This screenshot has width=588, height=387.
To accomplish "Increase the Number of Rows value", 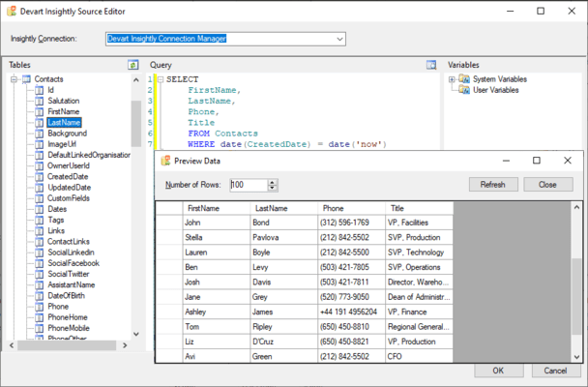I will [x=273, y=182].
